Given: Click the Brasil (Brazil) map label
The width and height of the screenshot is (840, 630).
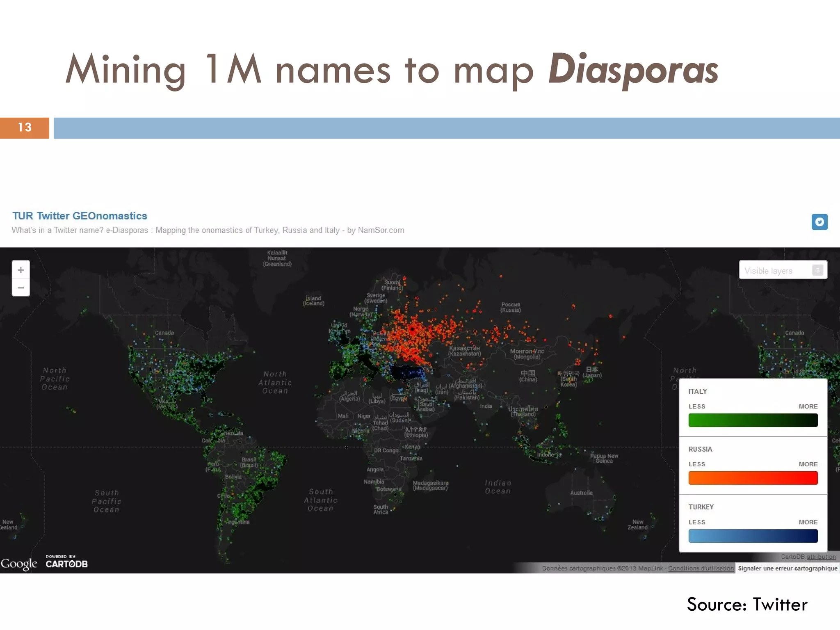Looking at the screenshot, I should click(249, 462).
